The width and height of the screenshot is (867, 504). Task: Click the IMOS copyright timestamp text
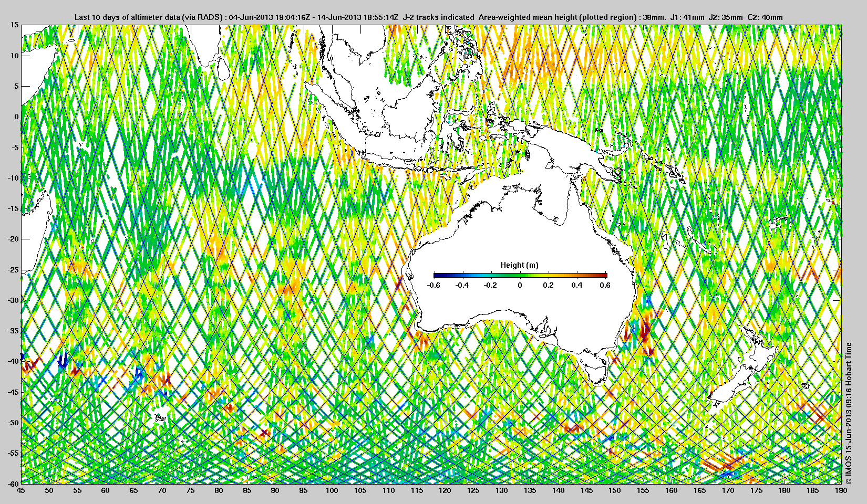[x=849, y=414]
